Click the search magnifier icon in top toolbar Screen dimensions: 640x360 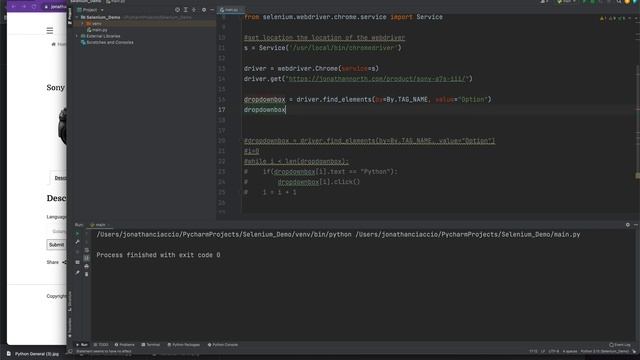pos(619,2)
